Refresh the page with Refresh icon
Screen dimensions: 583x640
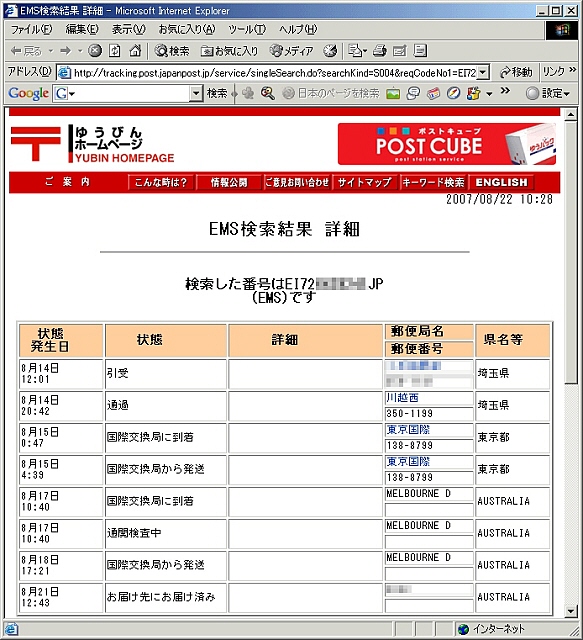115,51
